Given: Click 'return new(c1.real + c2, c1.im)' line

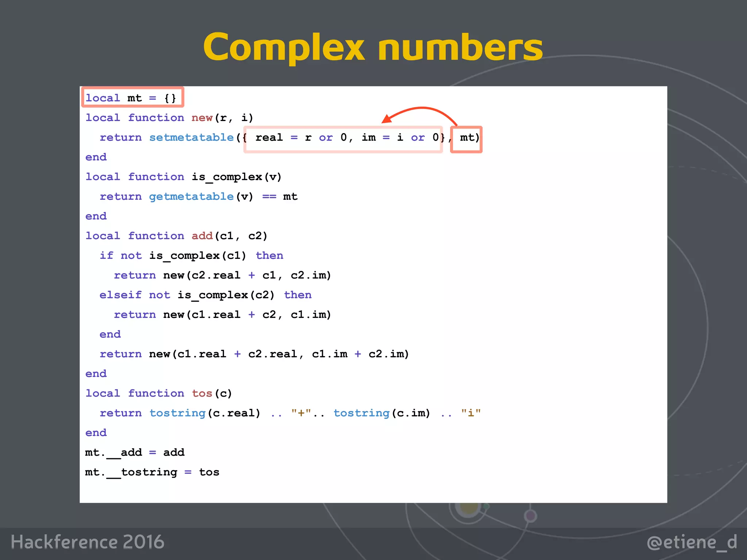Looking at the screenshot, I should 222,315.
